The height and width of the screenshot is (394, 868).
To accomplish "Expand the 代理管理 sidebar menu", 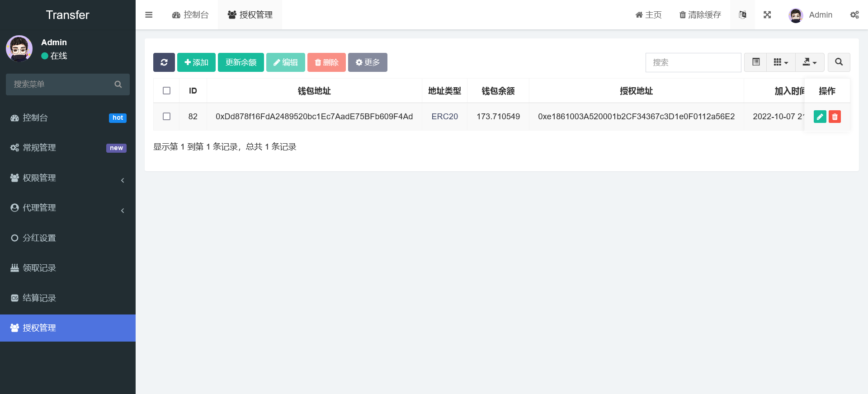I will pos(68,208).
